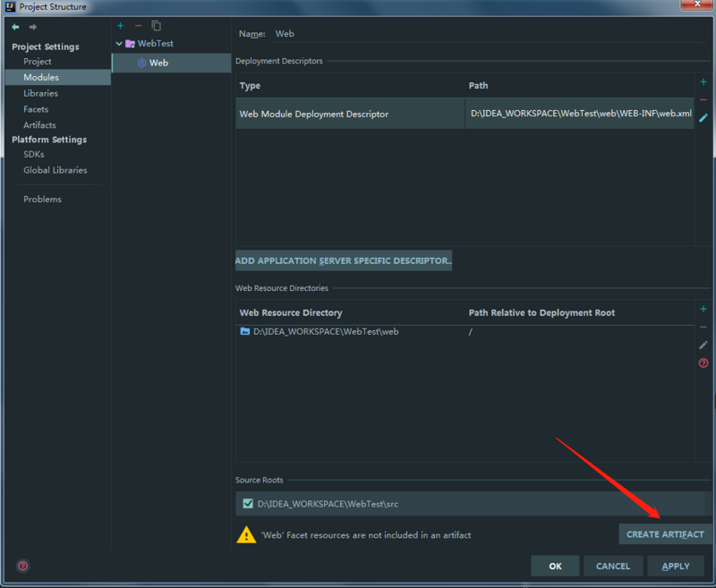
Task: Uncheck the WebTest\src source root
Action: coord(248,504)
